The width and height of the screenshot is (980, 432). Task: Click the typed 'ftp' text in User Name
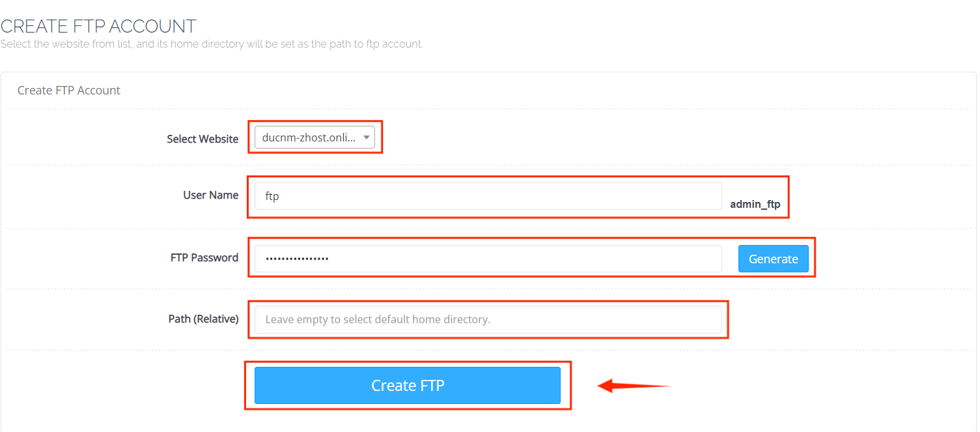pyautogui.click(x=272, y=196)
